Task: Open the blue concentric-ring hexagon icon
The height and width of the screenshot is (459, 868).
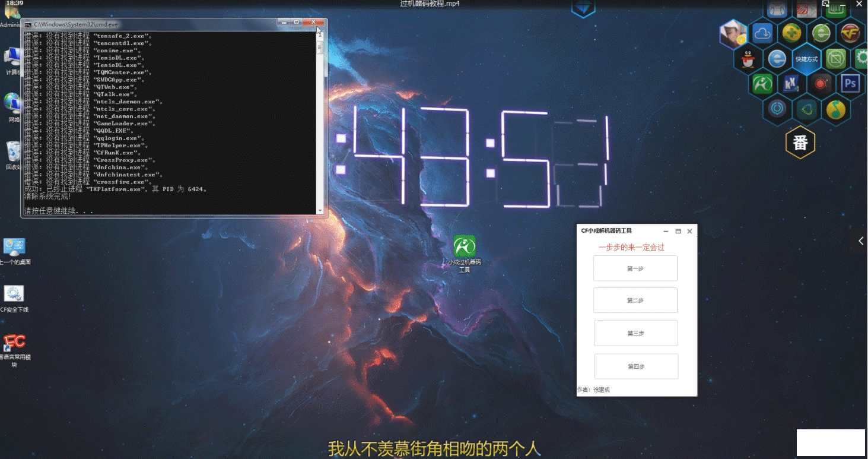Action: pos(777,109)
